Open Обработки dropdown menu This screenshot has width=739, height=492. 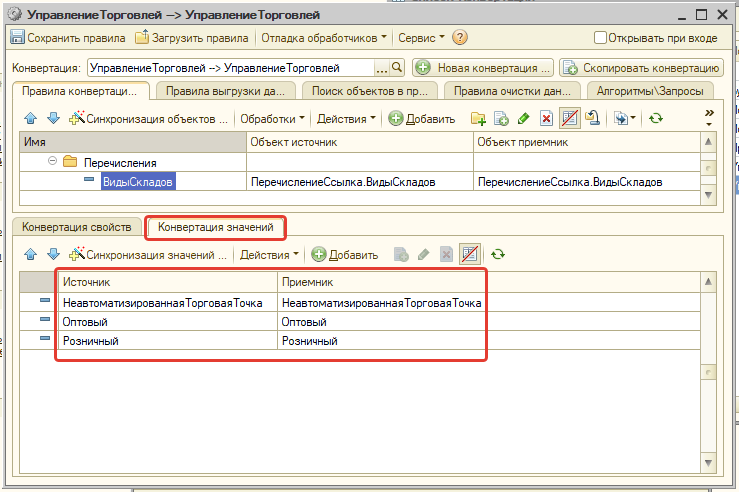click(272, 119)
